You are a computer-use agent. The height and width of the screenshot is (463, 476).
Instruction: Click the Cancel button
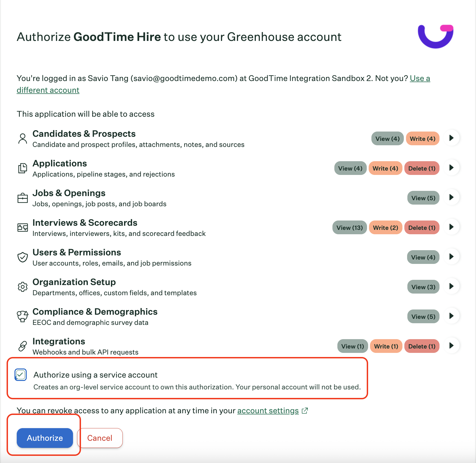pyautogui.click(x=100, y=438)
